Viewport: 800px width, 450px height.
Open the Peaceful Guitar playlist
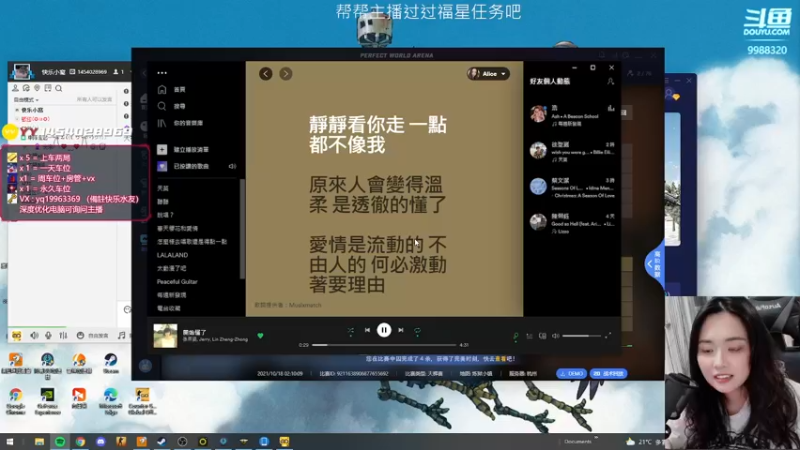pos(177,281)
